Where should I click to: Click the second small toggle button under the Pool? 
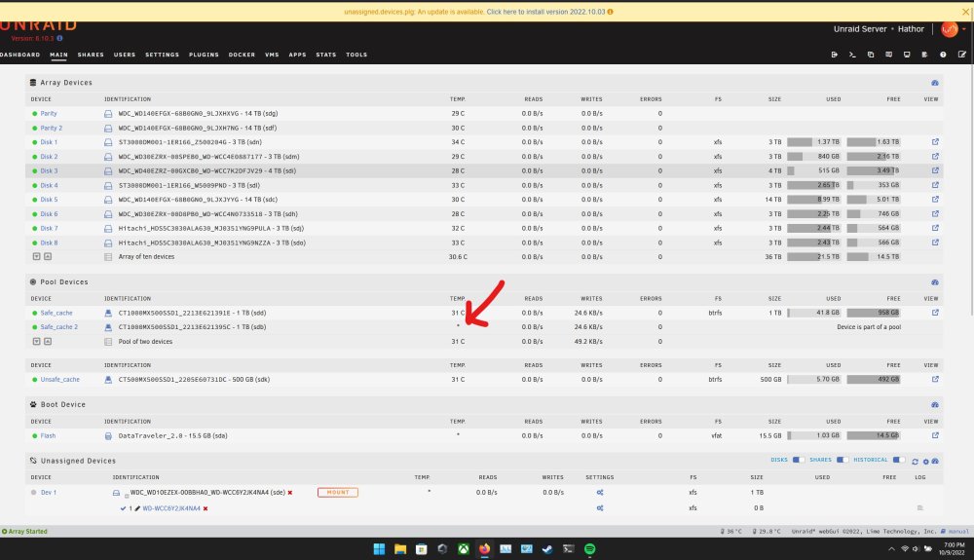coord(48,342)
